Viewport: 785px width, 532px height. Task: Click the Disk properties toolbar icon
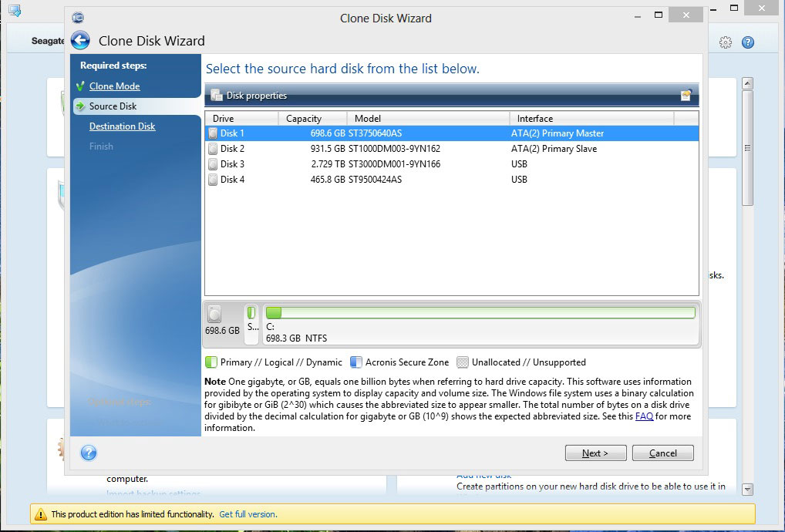tap(686, 96)
